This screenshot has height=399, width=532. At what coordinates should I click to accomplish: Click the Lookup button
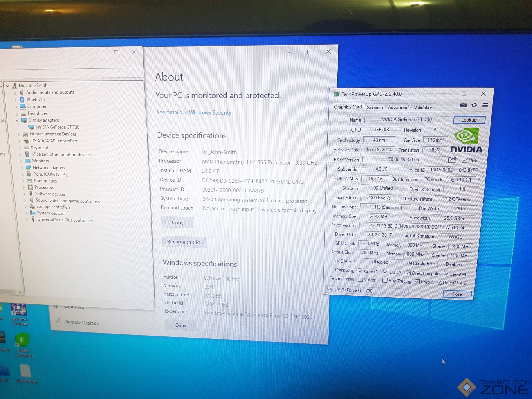(469, 120)
